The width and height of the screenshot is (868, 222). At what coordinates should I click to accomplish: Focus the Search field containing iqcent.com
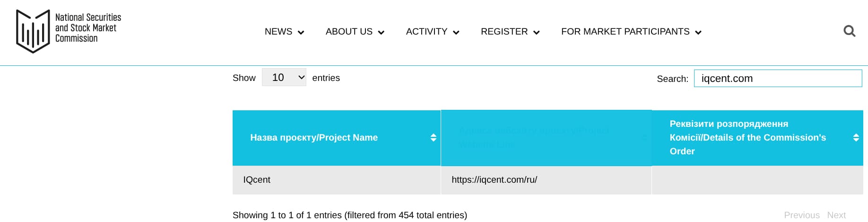[778, 79]
